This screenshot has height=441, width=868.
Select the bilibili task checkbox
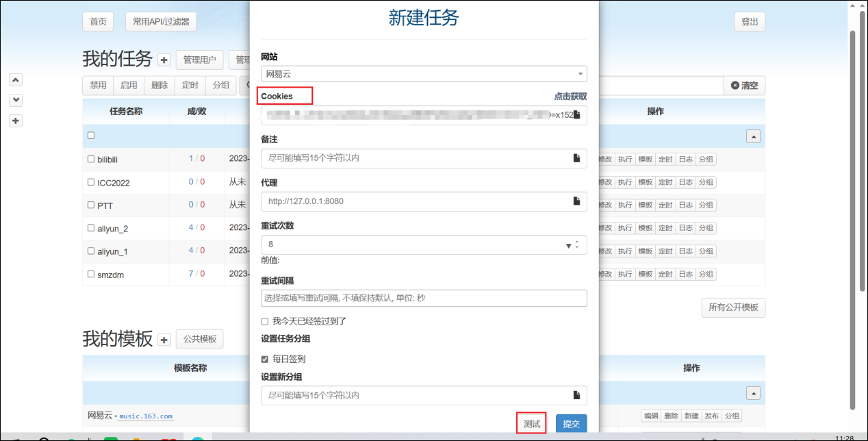pyautogui.click(x=91, y=159)
